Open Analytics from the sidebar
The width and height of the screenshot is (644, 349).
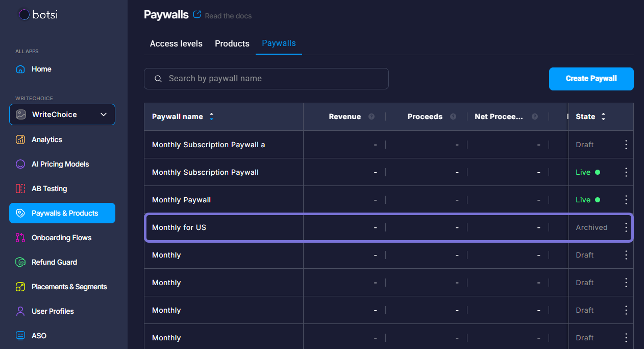point(46,139)
